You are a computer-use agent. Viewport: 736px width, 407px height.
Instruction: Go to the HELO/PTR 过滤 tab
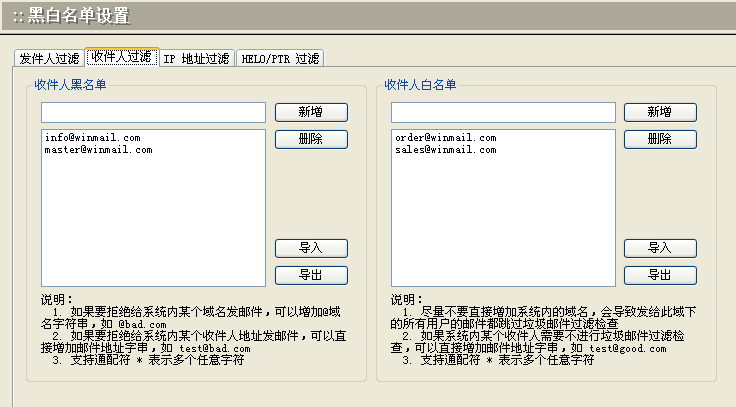point(280,59)
